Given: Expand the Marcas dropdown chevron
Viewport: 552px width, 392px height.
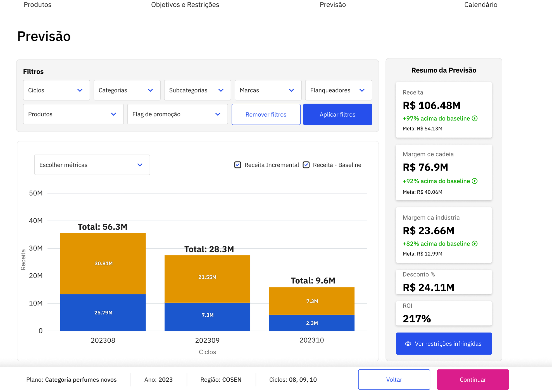Looking at the screenshot, I should [291, 90].
